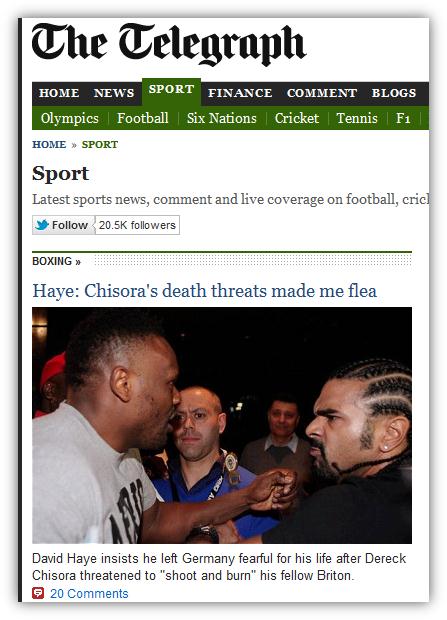The height and width of the screenshot is (620, 447).
Task: Choose Football in the sport sub-menu
Action: point(143,118)
